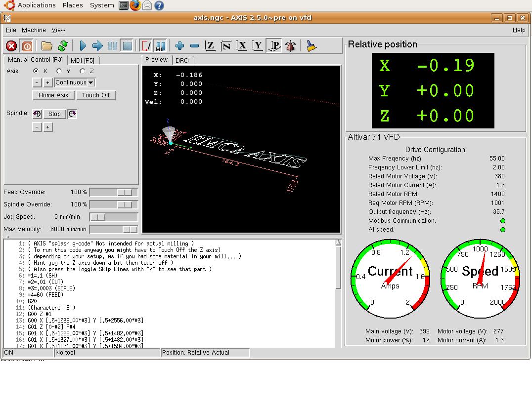532x405 pixels.
Task: Switch to Z top view icon
Action: 210,46
